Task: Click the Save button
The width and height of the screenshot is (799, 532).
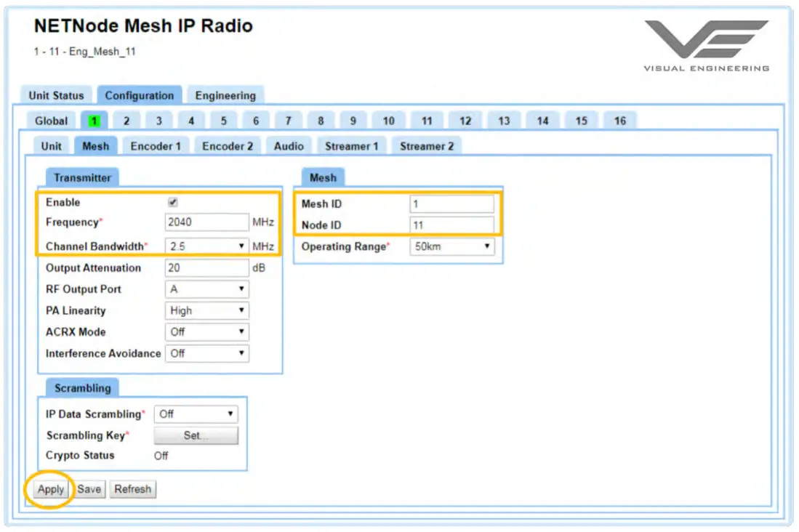Action: pyautogui.click(x=89, y=489)
